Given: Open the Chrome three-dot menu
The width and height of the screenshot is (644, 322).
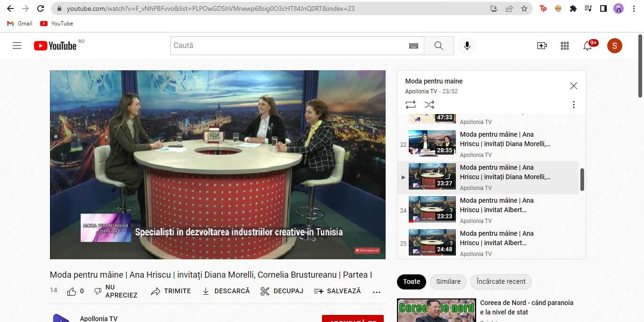Looking at the screenshot, I should coord(634,8).
